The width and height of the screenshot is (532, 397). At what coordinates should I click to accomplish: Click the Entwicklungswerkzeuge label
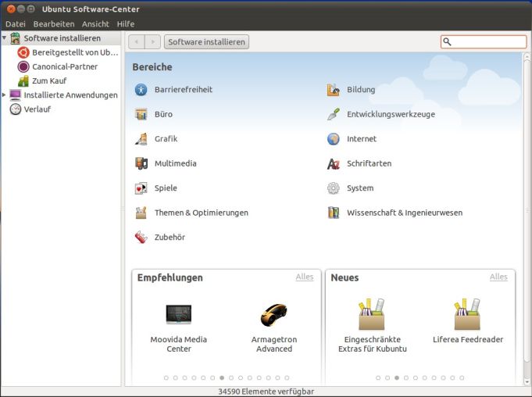coord(391,114)
